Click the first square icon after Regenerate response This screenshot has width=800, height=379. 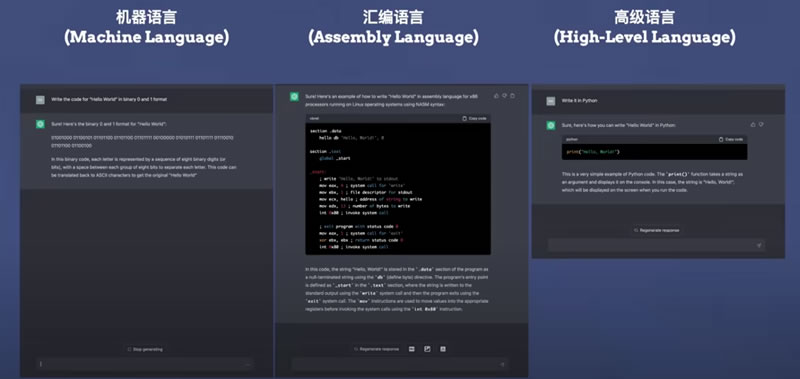(412, 349)
